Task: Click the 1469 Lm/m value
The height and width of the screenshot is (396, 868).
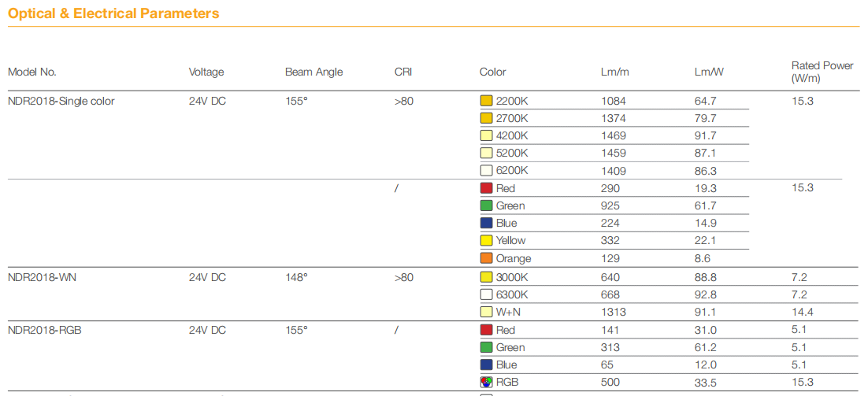Action: click(614, 136)
